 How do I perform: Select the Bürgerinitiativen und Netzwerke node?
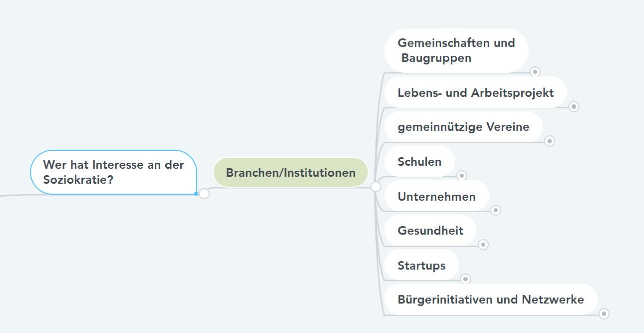(x=491, y=300)
